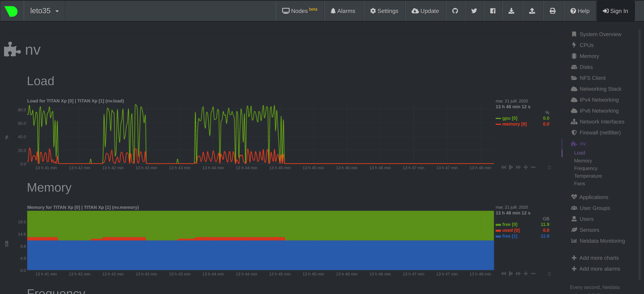Go to System Overview section

coord(596,34)
